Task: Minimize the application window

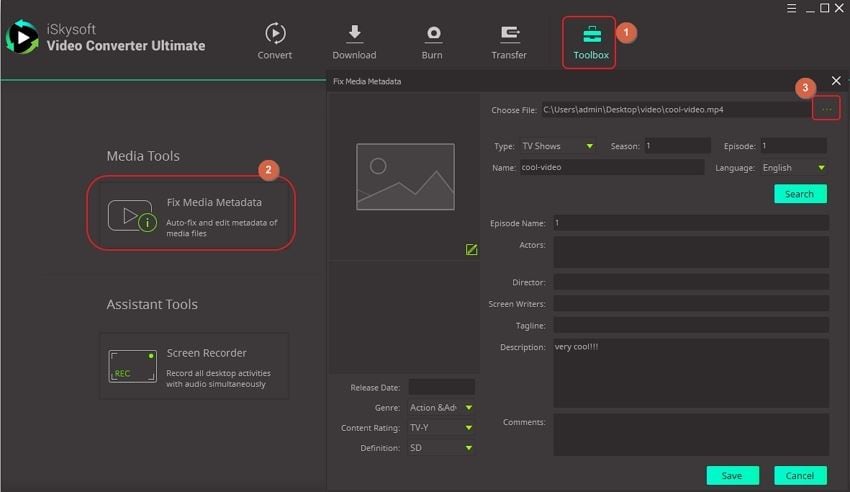Action: (x=810, y=9)
